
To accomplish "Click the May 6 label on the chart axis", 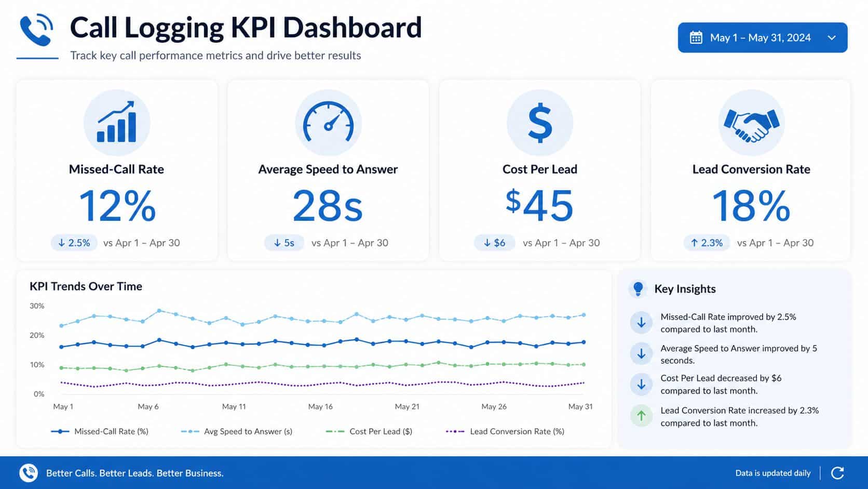I will [x=148, y=406].
